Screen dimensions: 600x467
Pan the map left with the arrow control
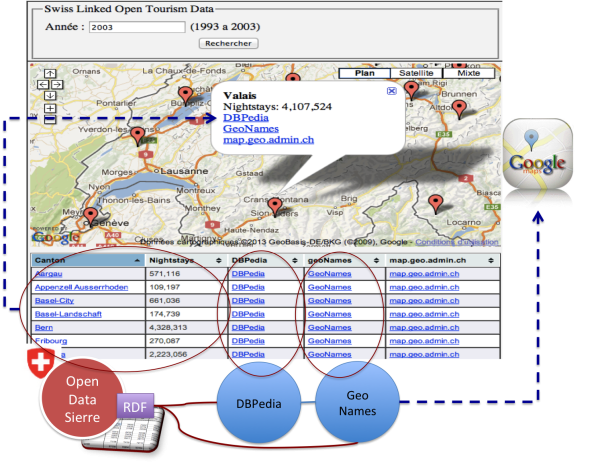(43, 85)
